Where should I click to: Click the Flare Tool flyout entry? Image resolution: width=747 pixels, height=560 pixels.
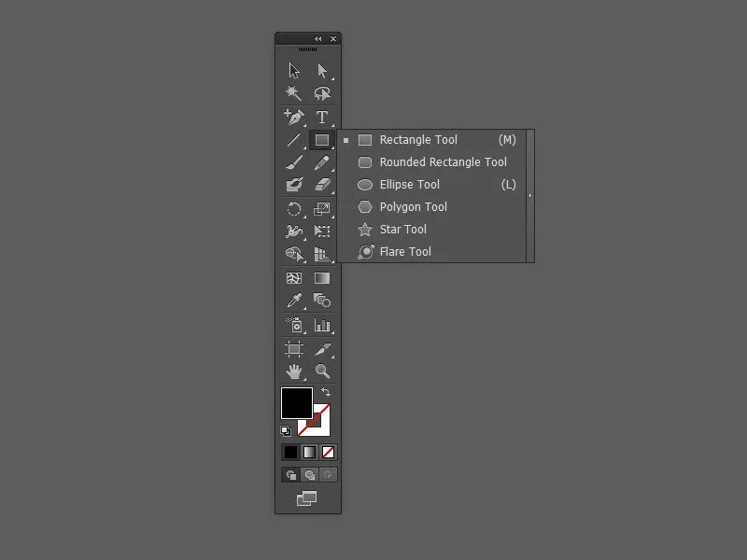pos(405,251)
